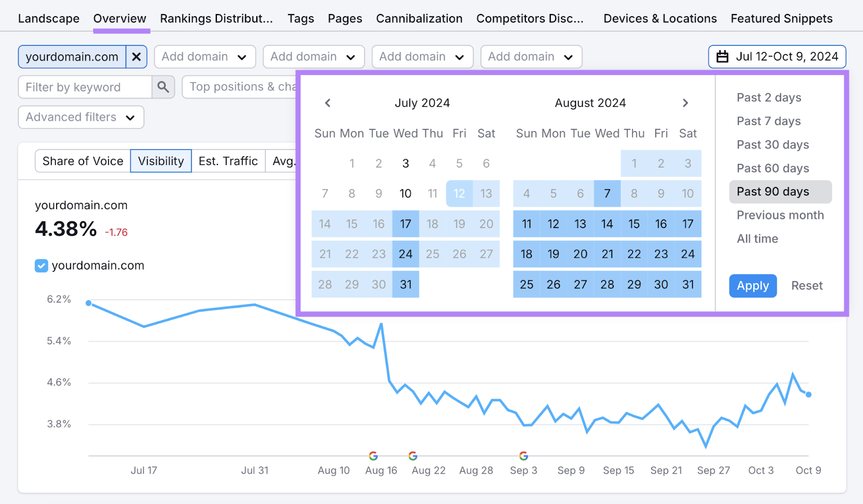The image size is (863, 504).
Task: Click the keyword search magnifier icon
Action: pyautogui.click(x=163, y=87)
